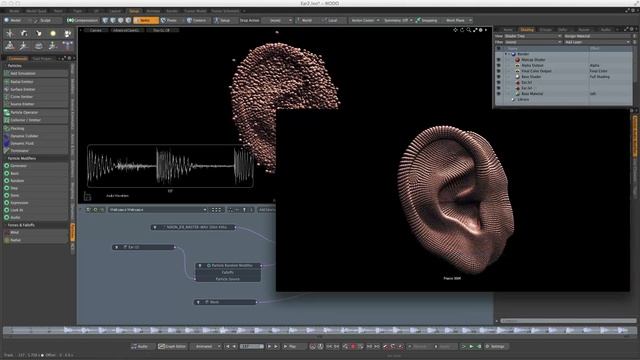The image size is (640, 360).
Task: Click the Dynamic Fluid icon
Action: click(x=7, y=143)
